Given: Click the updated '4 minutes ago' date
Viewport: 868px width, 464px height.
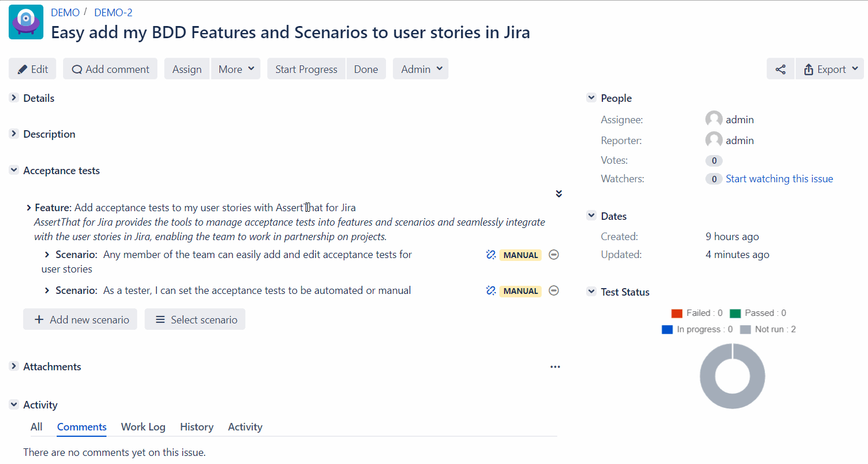Looking at the screenshot, I should [737, 255].
